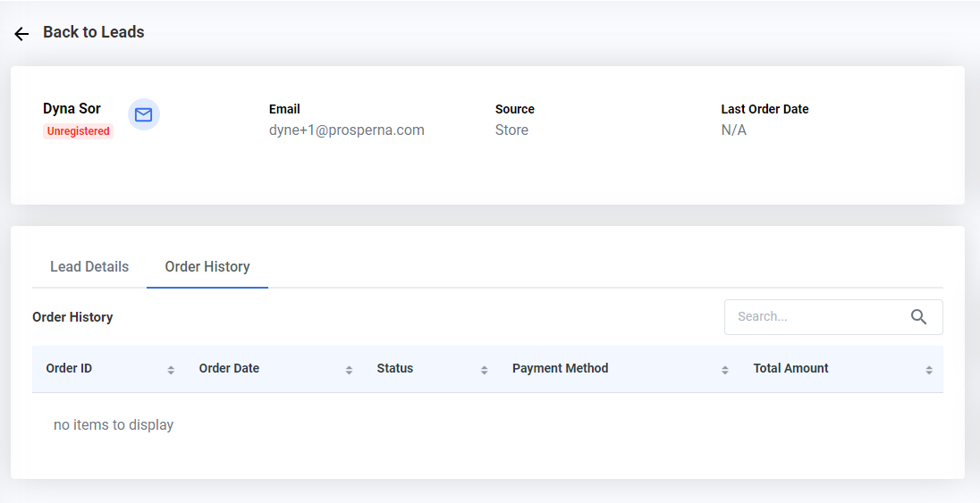The width and height of the screenshot is (980, 503).
Task: Switch to the Lead Details tab
Action: [89, 267]
